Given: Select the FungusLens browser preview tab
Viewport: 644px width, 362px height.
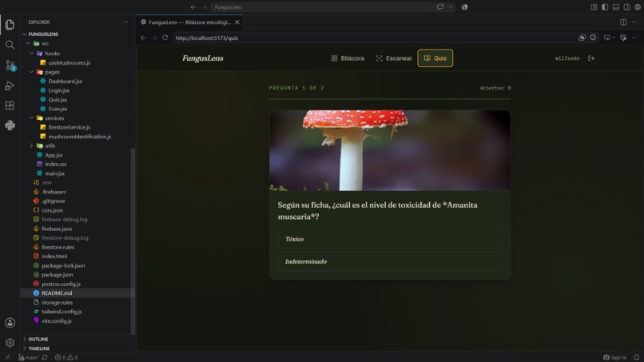Looking at the screenshot, I should [x=189, y=22].
